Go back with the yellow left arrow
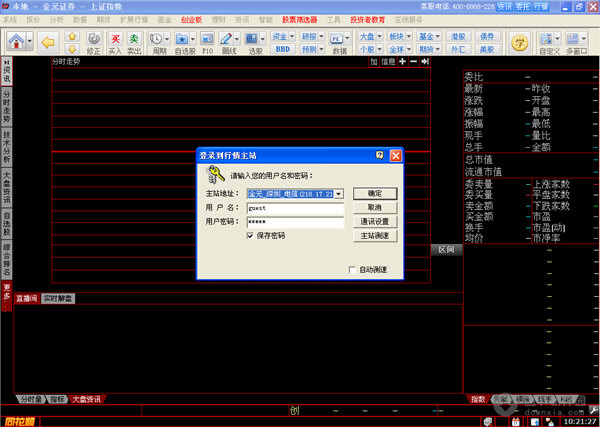 [48, 42]
